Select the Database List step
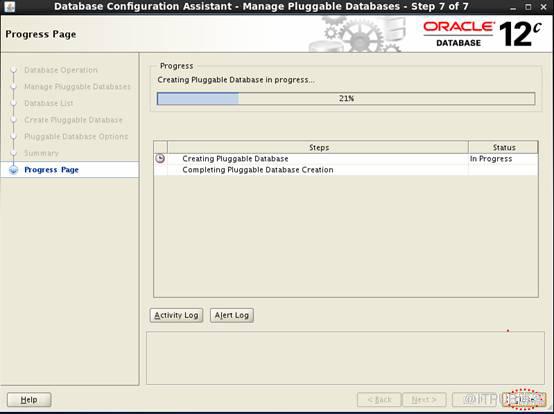Viewport: 554px width, 414px height. pos(48,103)
